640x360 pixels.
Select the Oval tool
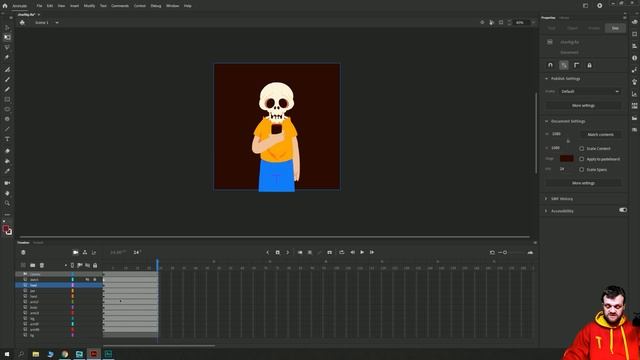coord(7,109)
